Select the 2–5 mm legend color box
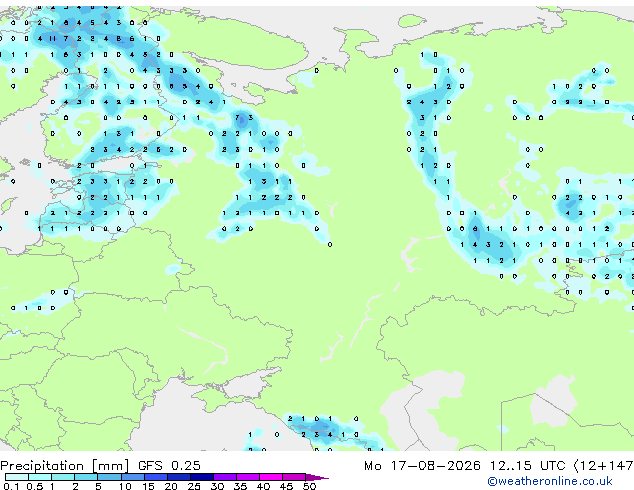The image size is (634, 490). 86,477
